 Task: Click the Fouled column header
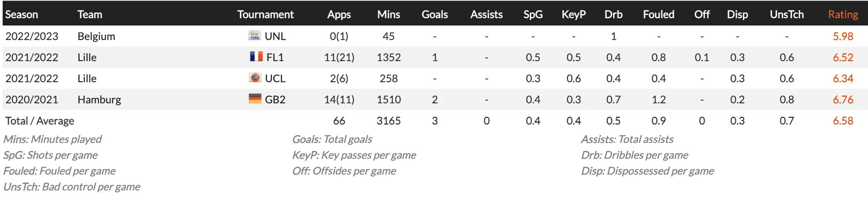click(658, 15)
